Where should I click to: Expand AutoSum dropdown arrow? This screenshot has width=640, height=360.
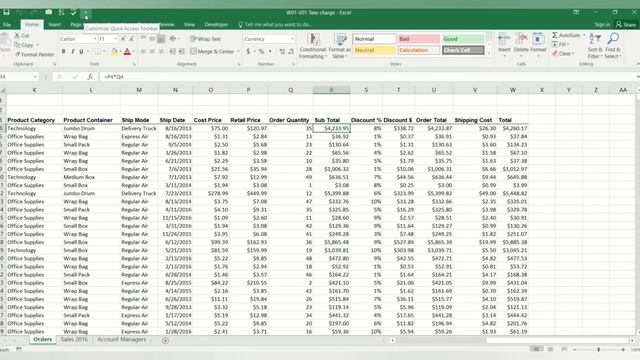[x=584, y=36]
